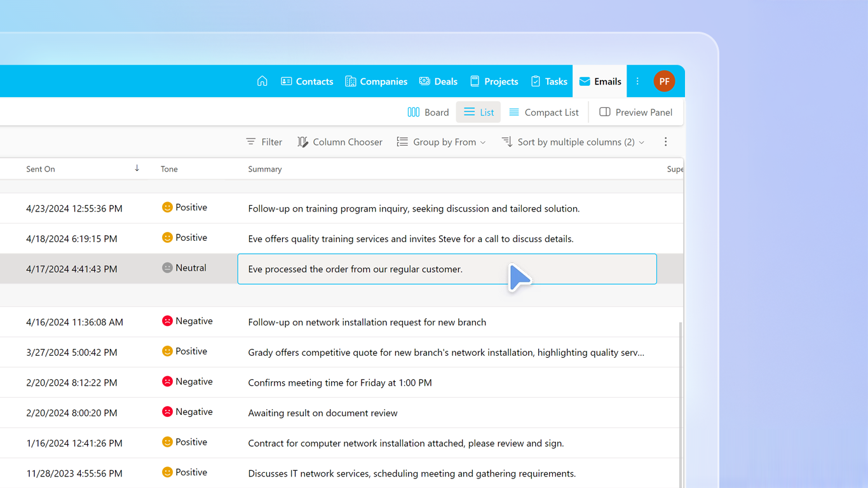Click the Sent On column sort arrow

(x=137, y=168)
